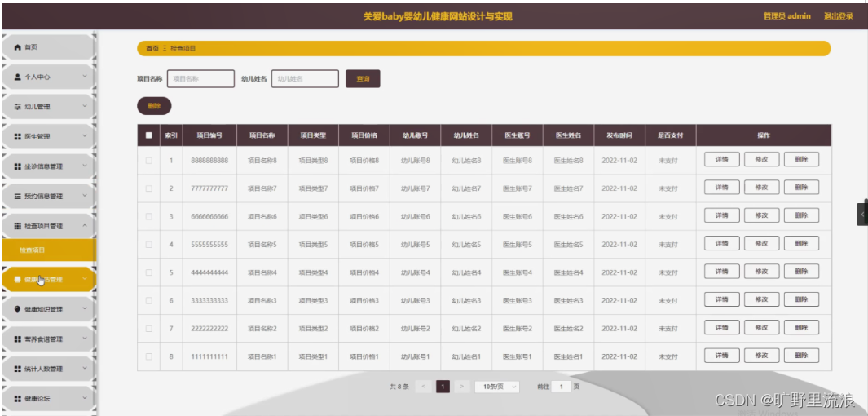Click the 是否支付 column header
868x416 pixels.
coord(670,135)
